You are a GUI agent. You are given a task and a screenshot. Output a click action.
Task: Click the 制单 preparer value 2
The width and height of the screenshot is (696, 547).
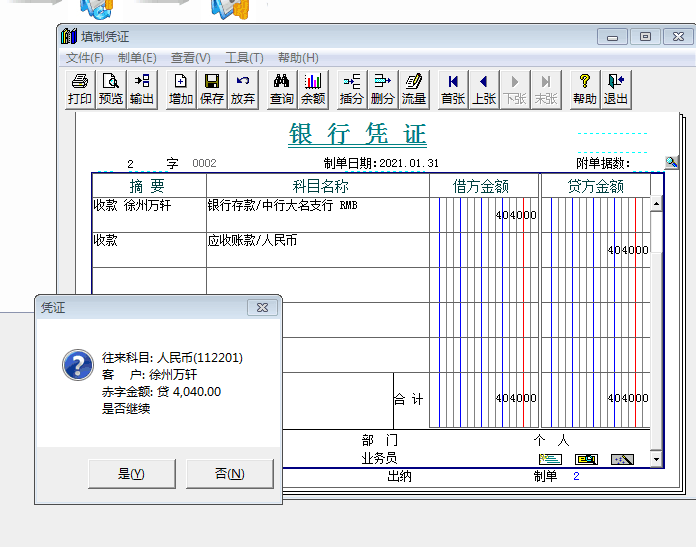tap(576, 476)
